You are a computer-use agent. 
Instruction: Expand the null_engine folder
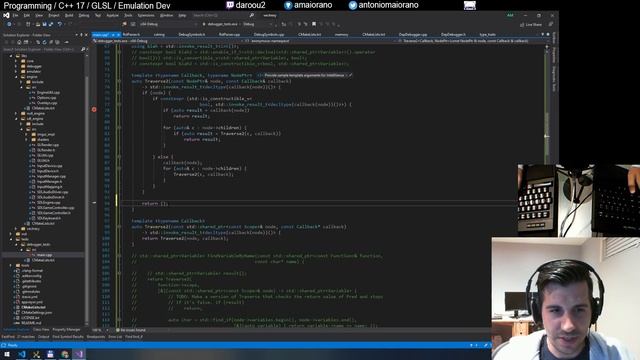[x=16, y=113]
